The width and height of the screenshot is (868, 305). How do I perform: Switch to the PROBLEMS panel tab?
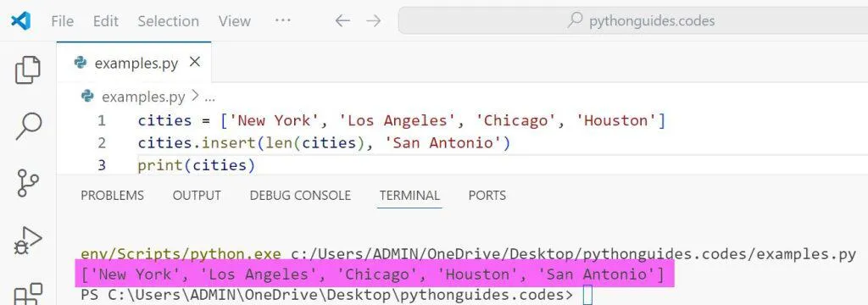click(x=113, y=196)
